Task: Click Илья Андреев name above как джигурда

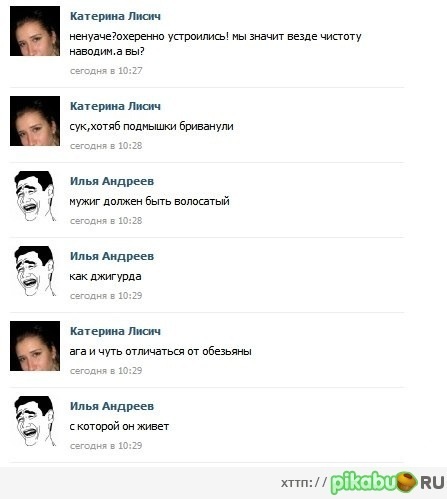Action: point(112,256)
